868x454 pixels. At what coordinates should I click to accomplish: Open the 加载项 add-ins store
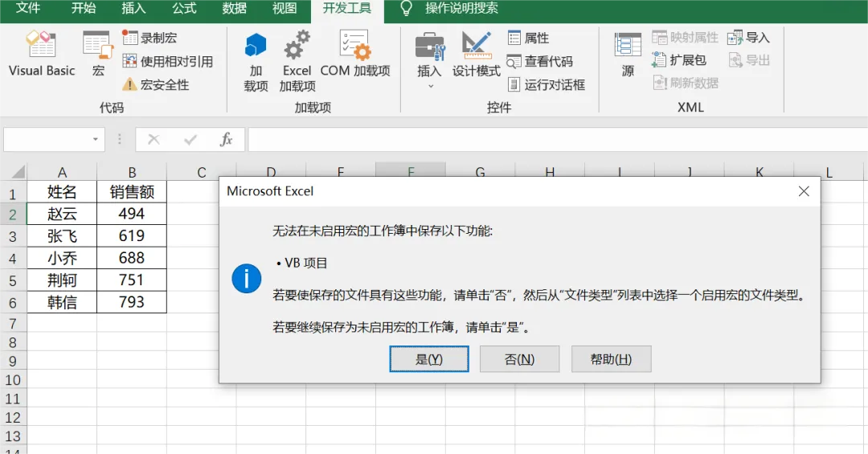click(x=256, y=62)
